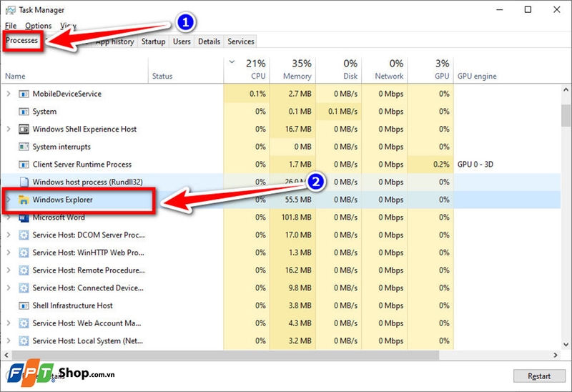Click the gear icon of Service Host: Web Account

pos(24,323)
